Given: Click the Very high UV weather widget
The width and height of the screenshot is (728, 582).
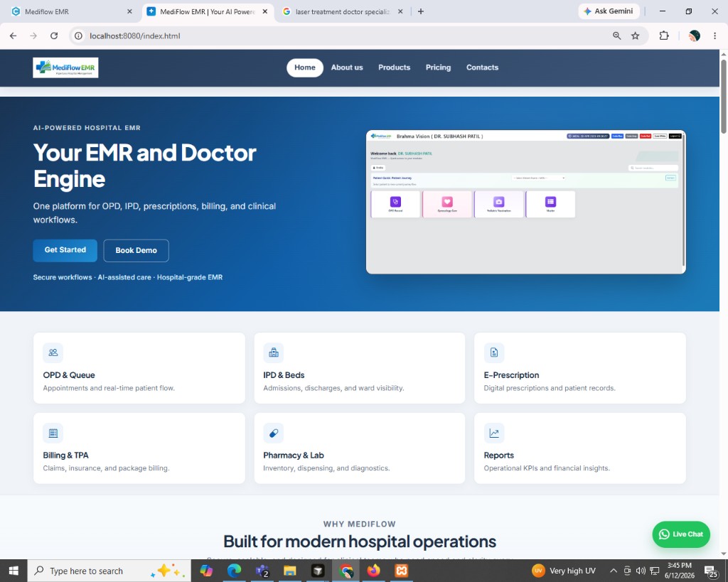Looking at the screenshot, I should 564,571.
